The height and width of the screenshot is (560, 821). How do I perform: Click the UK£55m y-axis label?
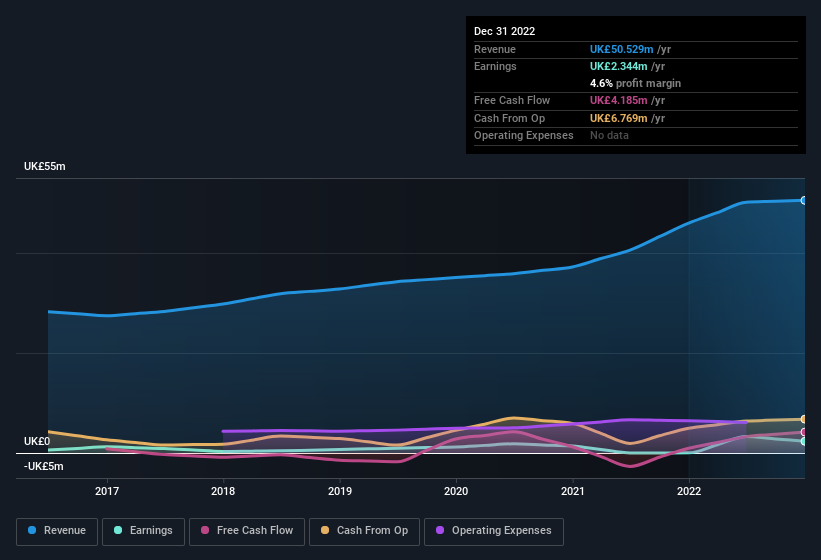click(45, 166)
